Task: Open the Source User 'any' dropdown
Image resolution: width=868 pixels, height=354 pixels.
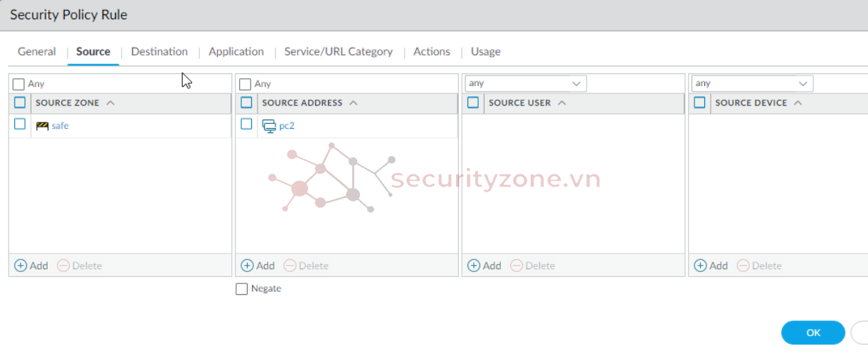Action: tap(526, 83)
